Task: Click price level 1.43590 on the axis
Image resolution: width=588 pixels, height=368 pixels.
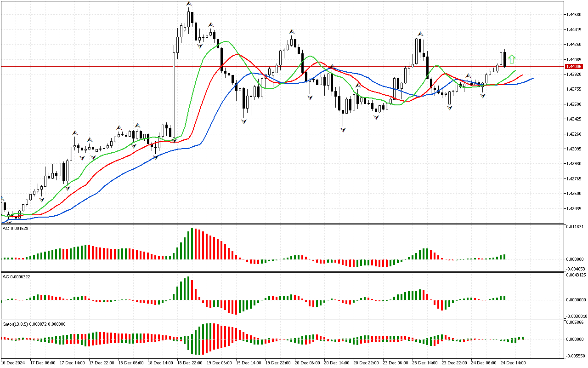Action: coord(575,104)
